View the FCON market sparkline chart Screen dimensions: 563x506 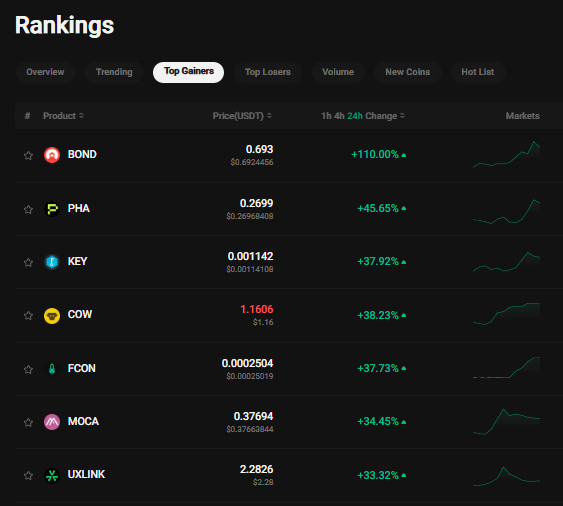tap(506, 367)
